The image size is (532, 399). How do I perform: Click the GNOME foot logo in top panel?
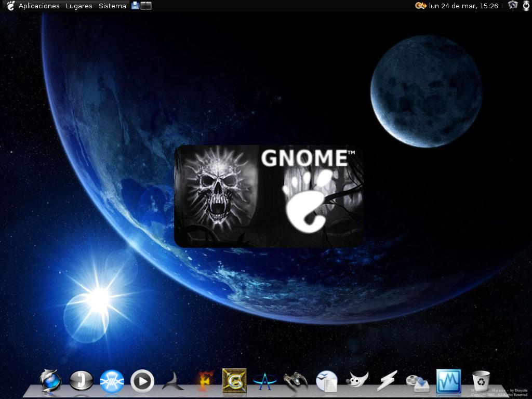[x=10, y=6]
